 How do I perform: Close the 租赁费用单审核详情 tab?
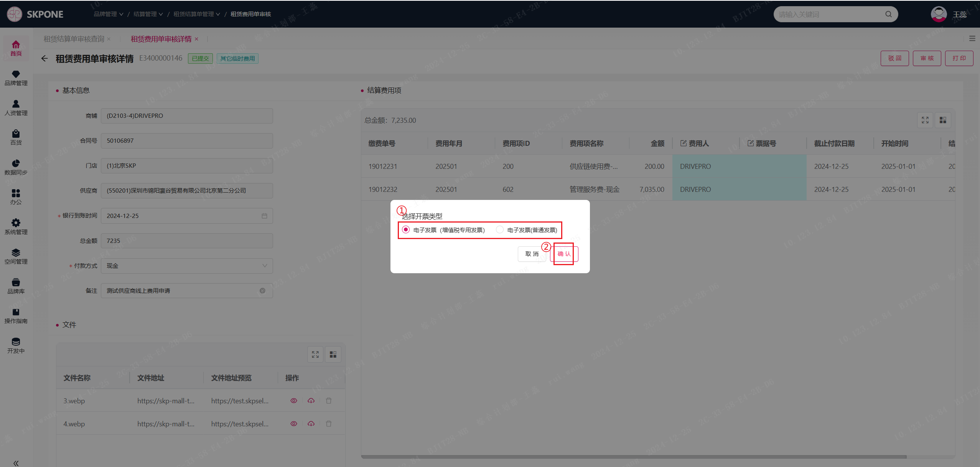(196, 39)
